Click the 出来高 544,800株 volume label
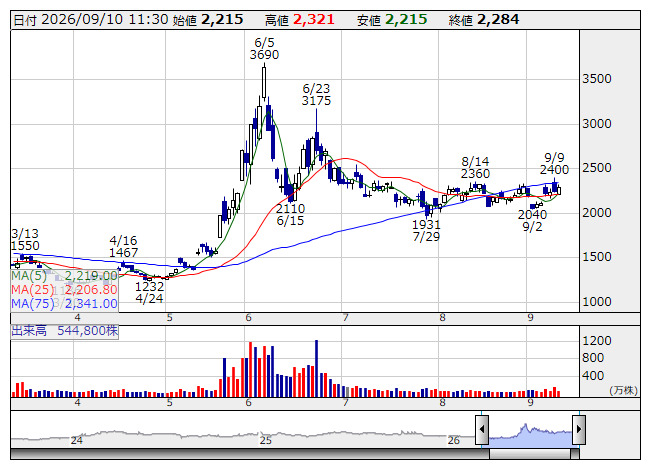 click(65, 331)
